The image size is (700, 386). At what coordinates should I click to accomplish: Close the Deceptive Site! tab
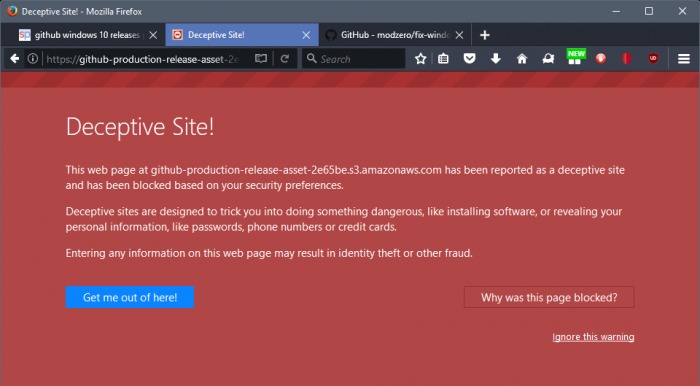[x=306, y=35]
